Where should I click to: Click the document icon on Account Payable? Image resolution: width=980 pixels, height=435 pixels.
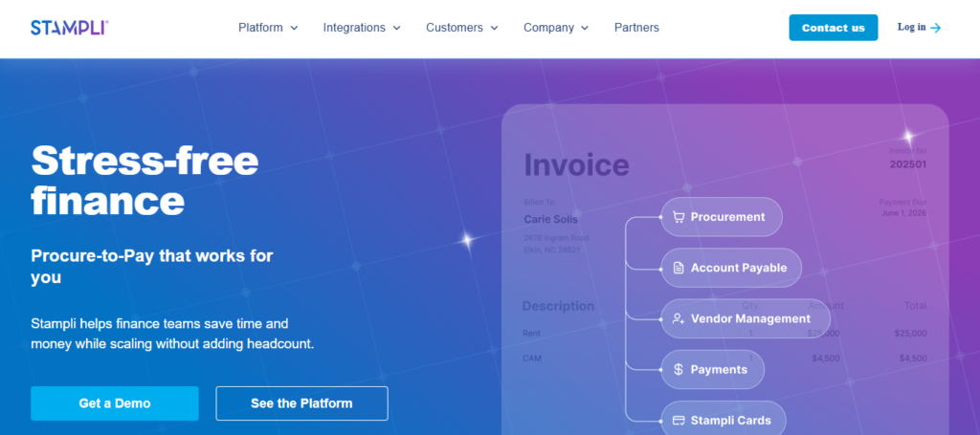(x=679, y=268)
